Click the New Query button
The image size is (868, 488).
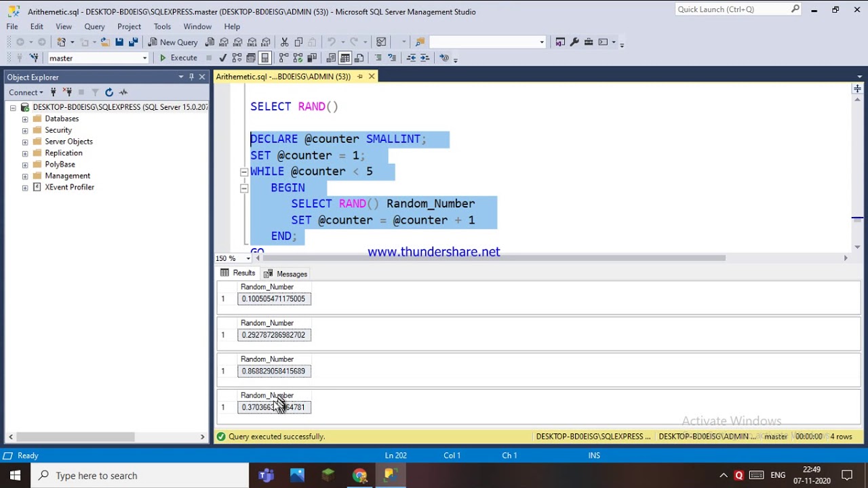pyautogui.click(x=173, y=42)
